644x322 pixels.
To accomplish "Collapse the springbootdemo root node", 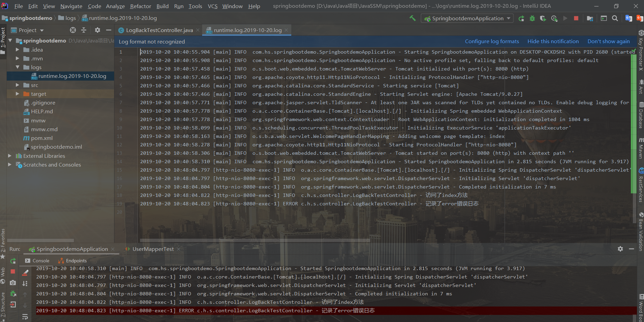I will (x=10, y=40).
